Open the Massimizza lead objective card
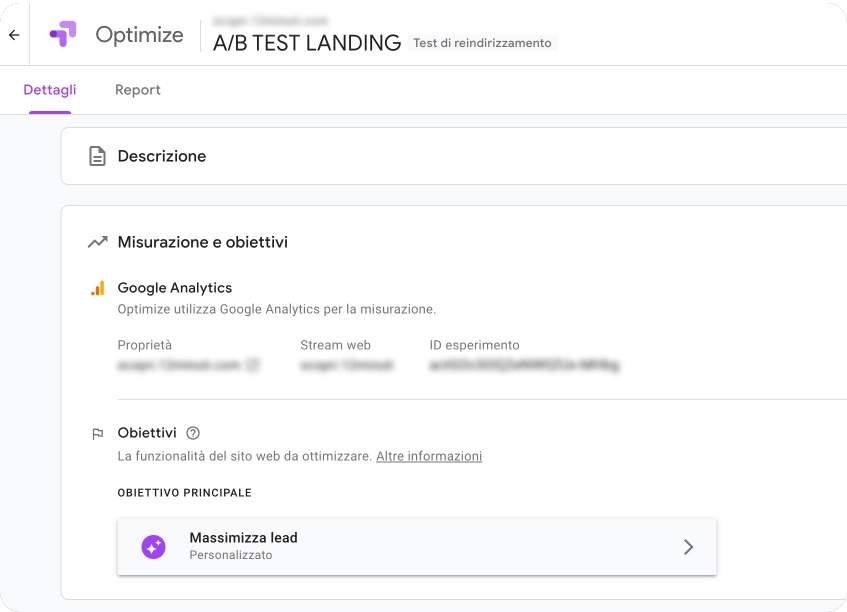Viewport: 847px width, 612px height. pyautogui.click(x=417, y=547)
